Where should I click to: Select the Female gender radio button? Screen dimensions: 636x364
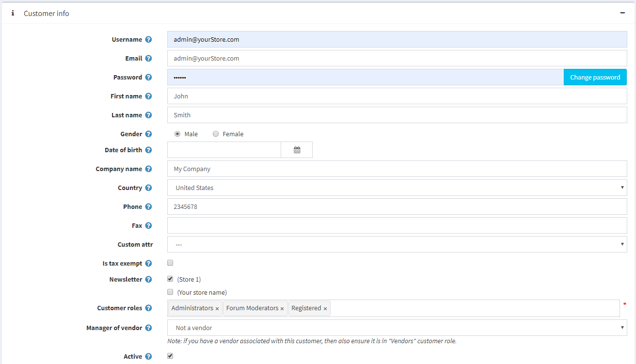pyautogui.click(x=216, y=134)
